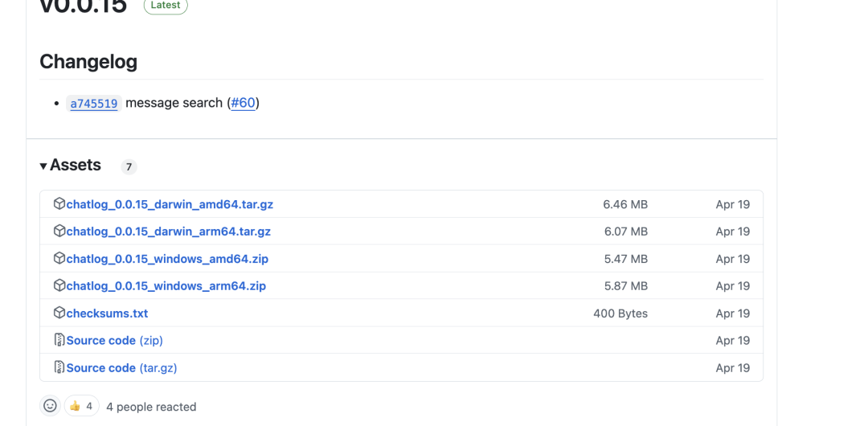Download chatlog_0.0.15_darwin_arm64.tar.gz
The height and width of the screenshot is (426, 868).
pos(168,231)
